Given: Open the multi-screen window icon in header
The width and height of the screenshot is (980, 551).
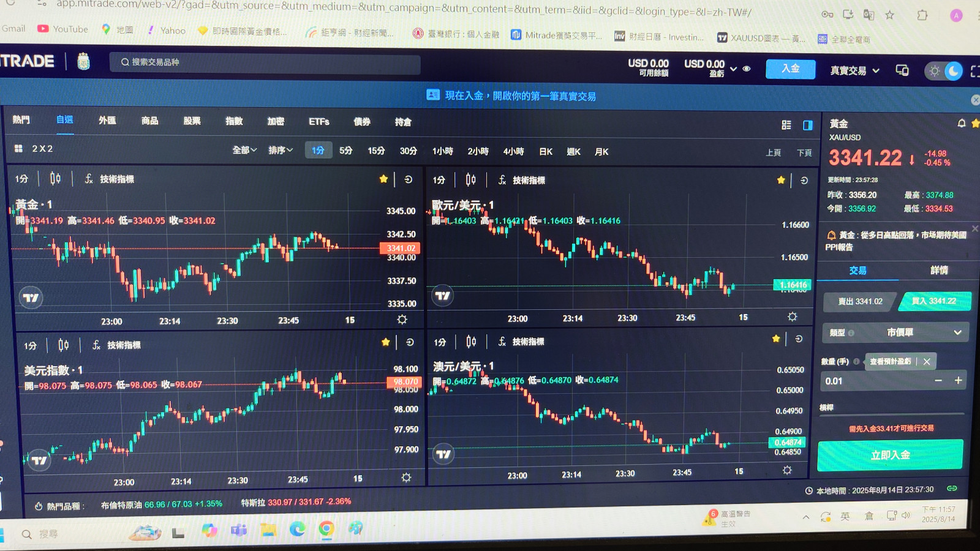Looking at the screenshot, I should [x=902, y=70].
